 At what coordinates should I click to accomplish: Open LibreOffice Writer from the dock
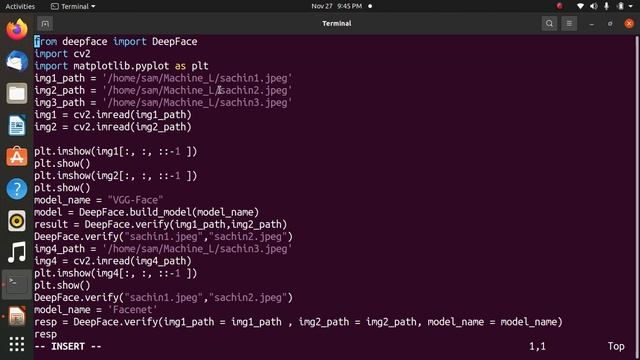pyautogui.click(x=17, y=125)
